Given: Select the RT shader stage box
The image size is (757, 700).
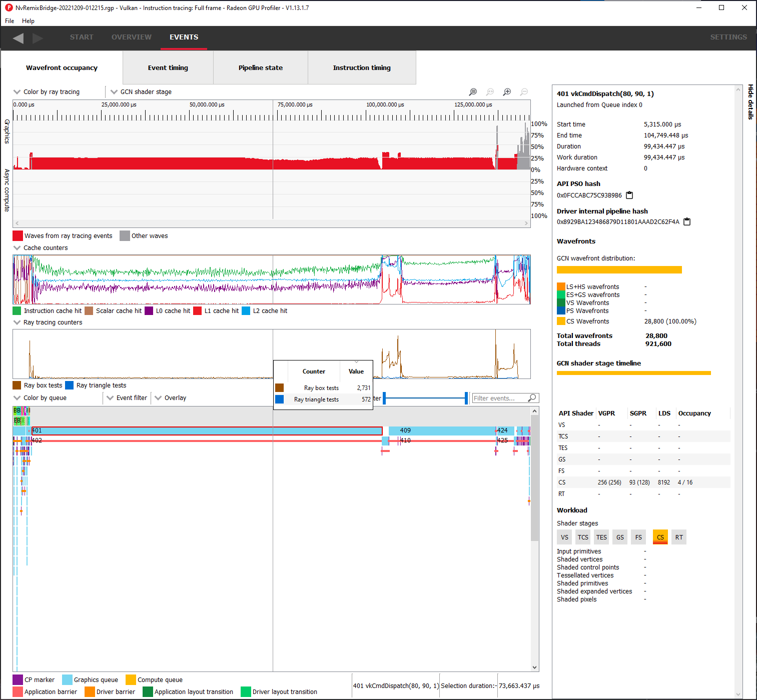Looking at the screenshot, I should (x=679, y=537).
